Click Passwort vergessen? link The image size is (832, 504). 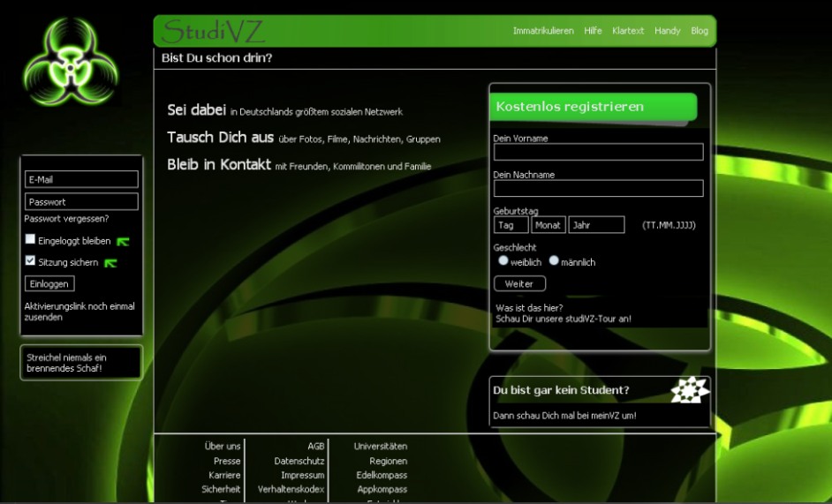tap(66, 219)
